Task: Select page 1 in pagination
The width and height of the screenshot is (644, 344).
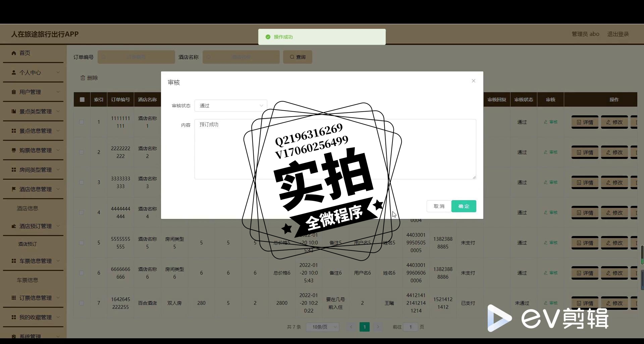Action: coord(365,327)
